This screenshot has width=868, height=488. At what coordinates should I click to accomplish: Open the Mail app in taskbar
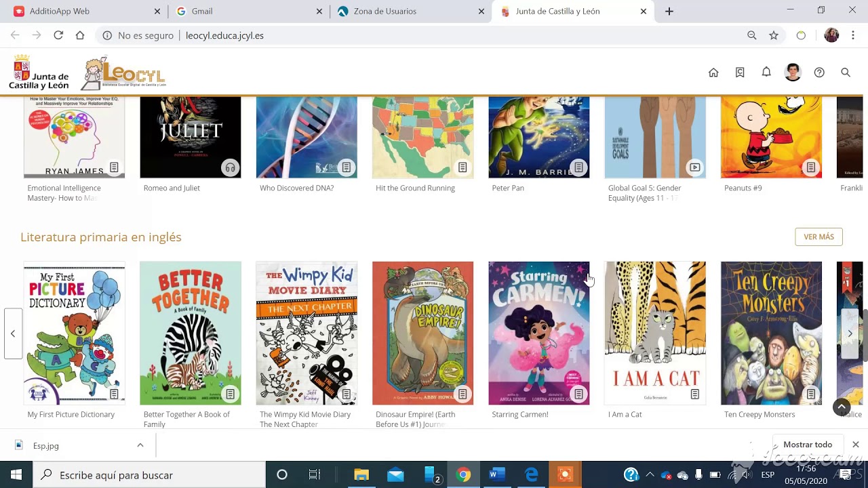point(395,475)
